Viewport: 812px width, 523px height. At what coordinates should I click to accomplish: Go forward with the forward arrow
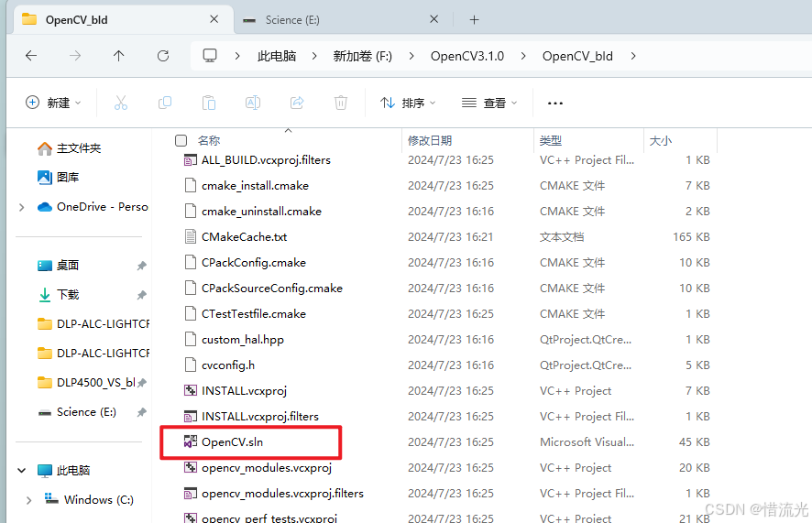(x=75, y=56)
